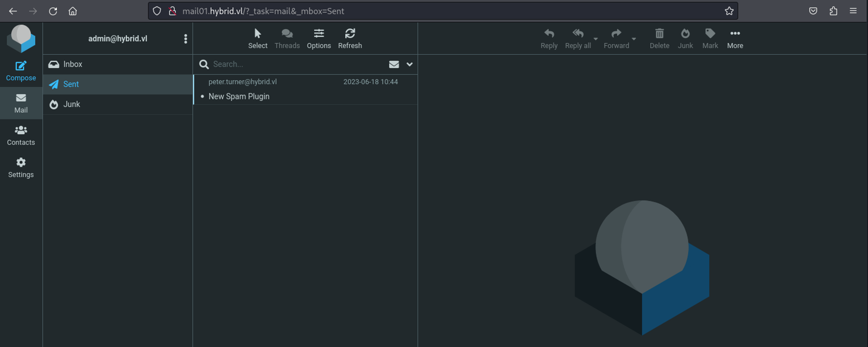Open the Inbox folder
Screen dimensions: 868x347
[72, 64]
